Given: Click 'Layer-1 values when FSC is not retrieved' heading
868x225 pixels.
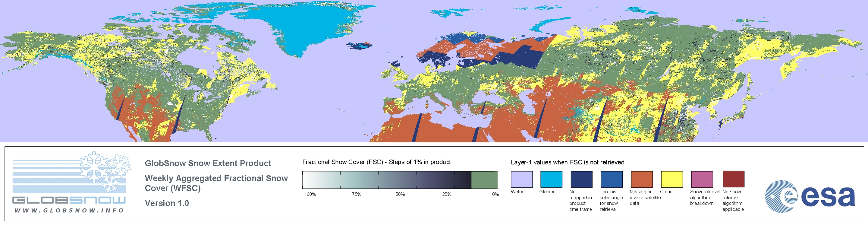Looking at the screenshot, I should point(568,162).
